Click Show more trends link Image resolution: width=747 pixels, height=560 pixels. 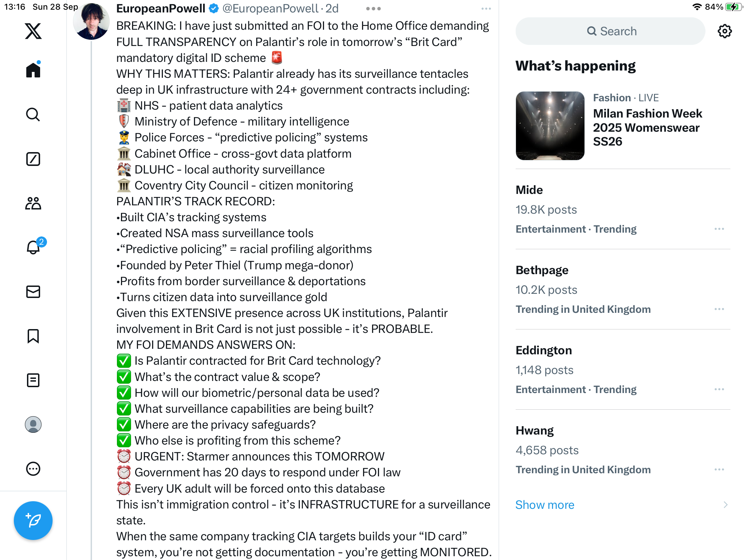click(545, 505)
